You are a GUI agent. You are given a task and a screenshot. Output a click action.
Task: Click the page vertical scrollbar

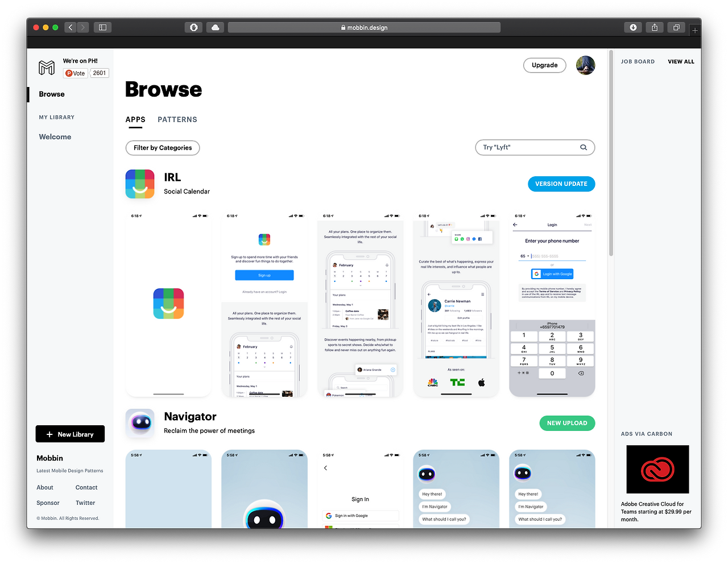point(611,154)
